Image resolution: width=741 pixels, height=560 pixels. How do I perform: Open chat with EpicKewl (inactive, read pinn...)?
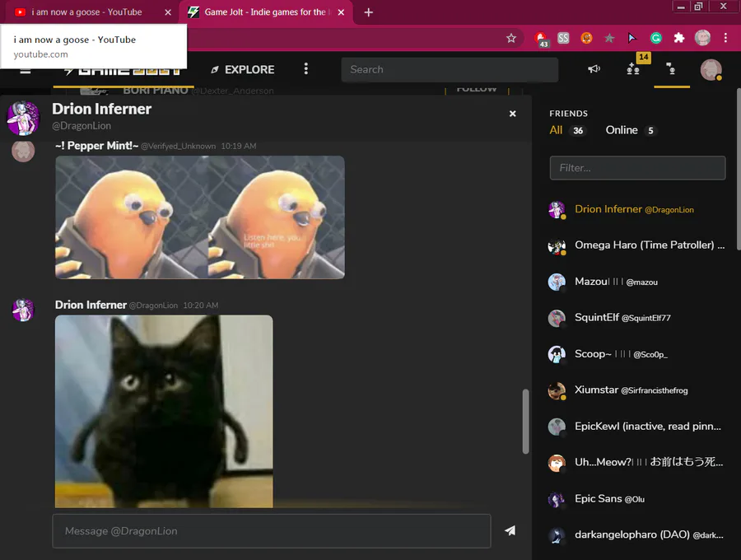point(636,427)
